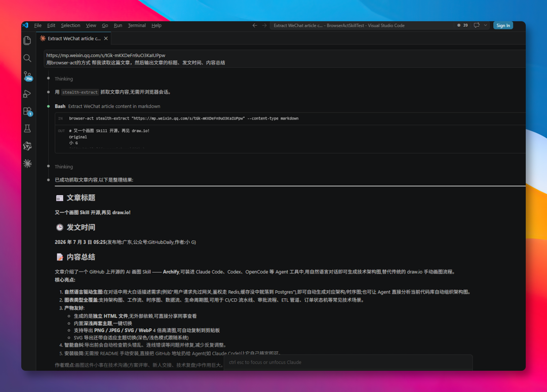The width and height of the screenshot is (547, 392).
Task: Click the memo emoji beside 内容总结
Action: point(60,257)
